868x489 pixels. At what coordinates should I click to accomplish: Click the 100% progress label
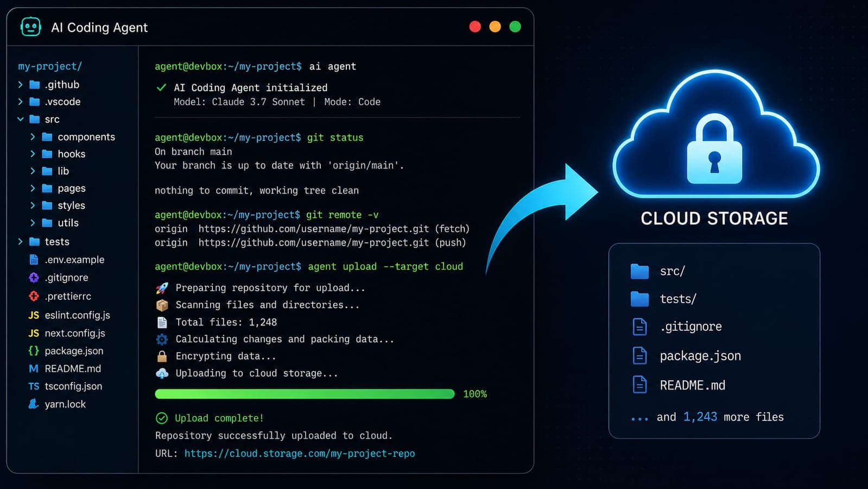point(475,394)
